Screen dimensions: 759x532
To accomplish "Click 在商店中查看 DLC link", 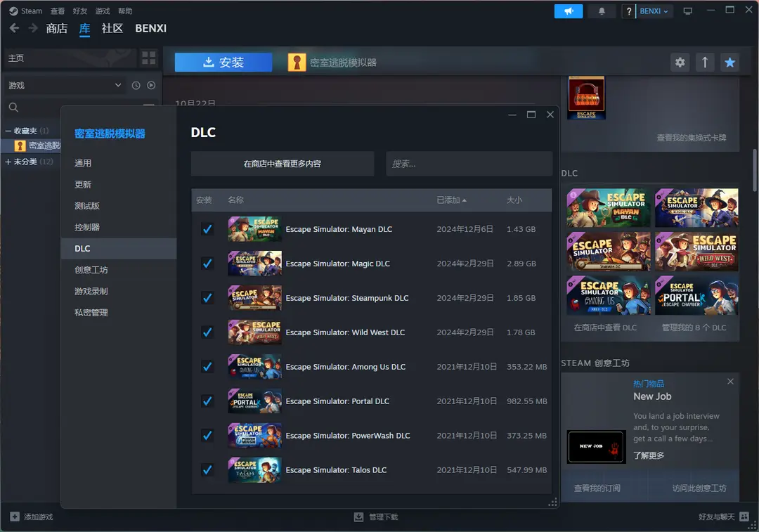I will coord(605,327).
